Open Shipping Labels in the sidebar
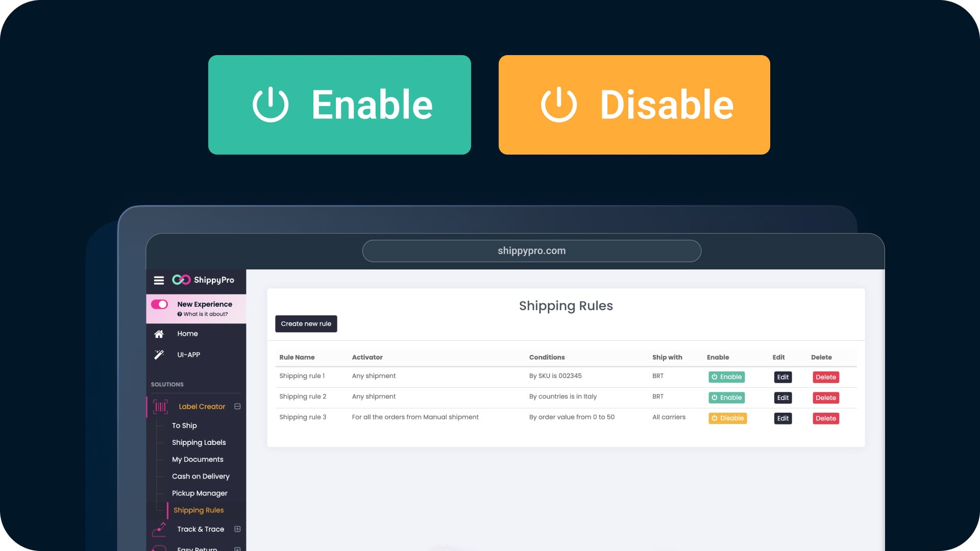The width and height of the screenshot is (980, 551). click(x=199, y=442)
